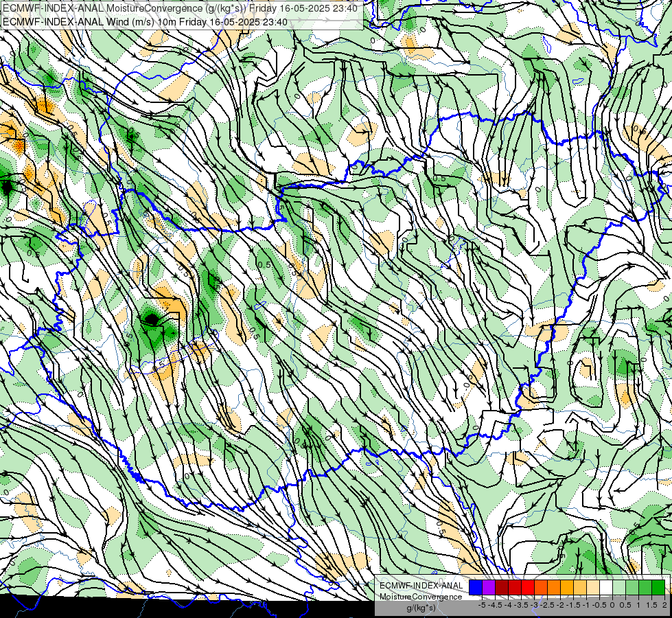Screen dimensions: 672x618
Task: Click the MoistureConvergence title line at top
Action: pos(180,8)
